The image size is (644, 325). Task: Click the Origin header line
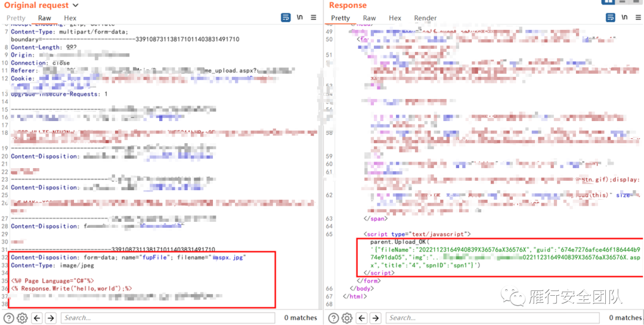(70, 55)
